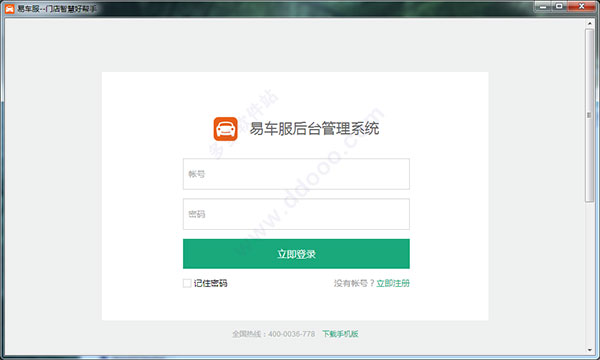Screen dimensions: 600x360
Task: Click the hotline text 400-0036-778
Action: 292,334
